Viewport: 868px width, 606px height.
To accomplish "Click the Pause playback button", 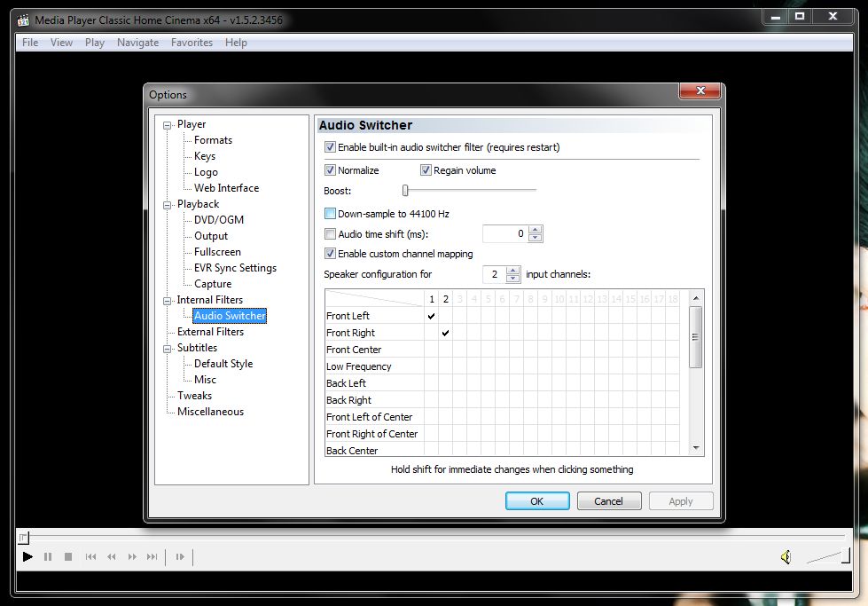I will point(48,556).
